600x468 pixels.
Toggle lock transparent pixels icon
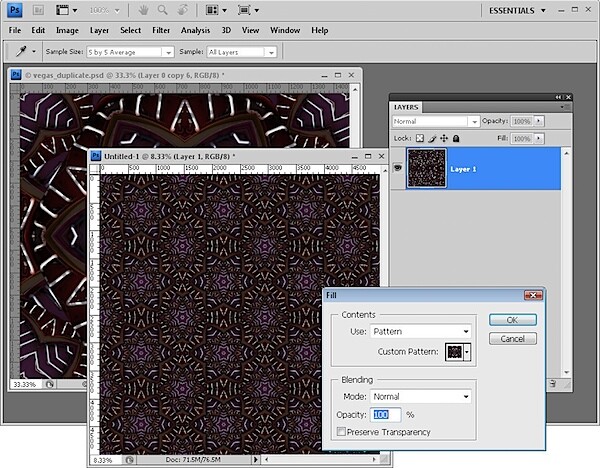[420, 138]
